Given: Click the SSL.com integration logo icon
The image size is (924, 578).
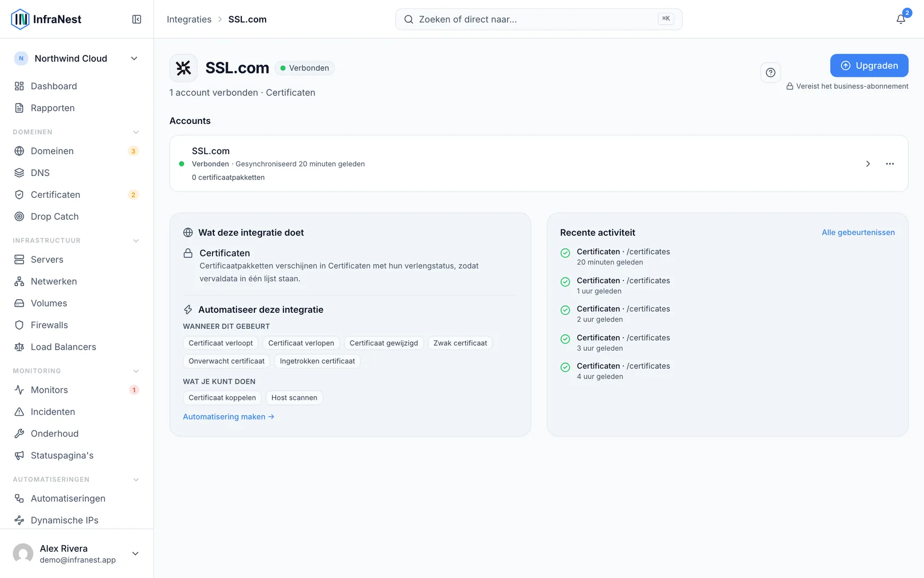Looking at the screenshot, I should (183, 68).
